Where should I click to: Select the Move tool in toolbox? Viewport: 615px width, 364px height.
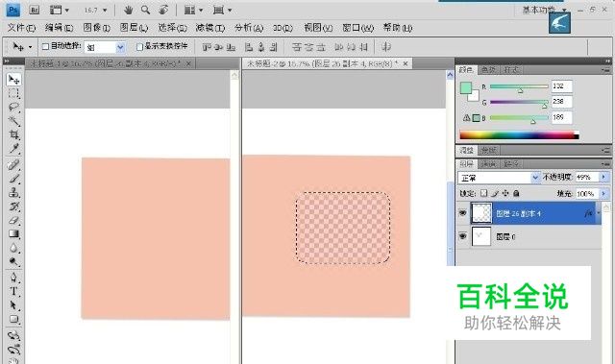click(x=13, y=80)
